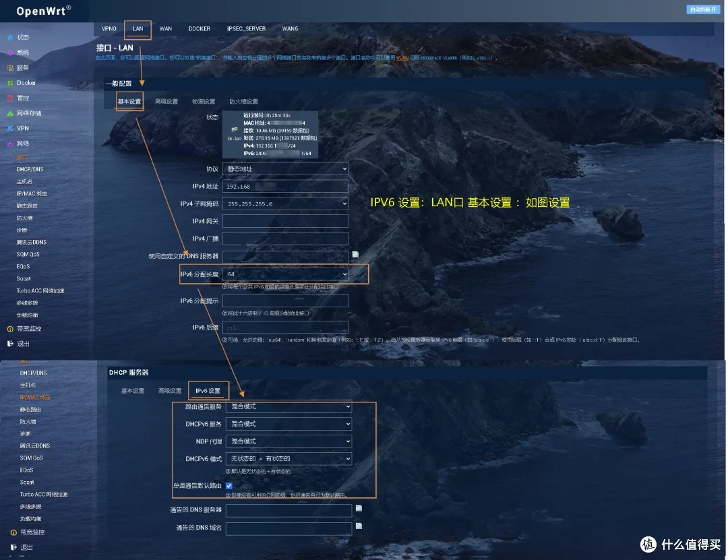This screenshot has width=728, height=560.
Task: Open the NDP 代理 dropdown
Action: click(x=289, y=441)
